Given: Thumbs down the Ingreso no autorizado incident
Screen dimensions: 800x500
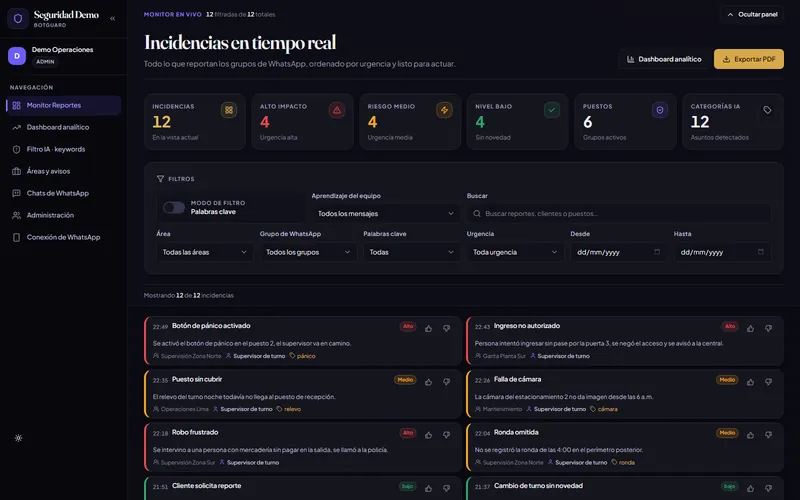Looking at the screenshot, I should coord(768,329).
